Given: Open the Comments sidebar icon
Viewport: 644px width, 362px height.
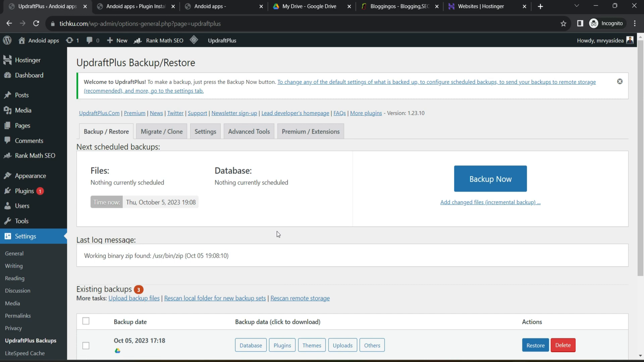Looking at the screenshot, I should (7, 140).
